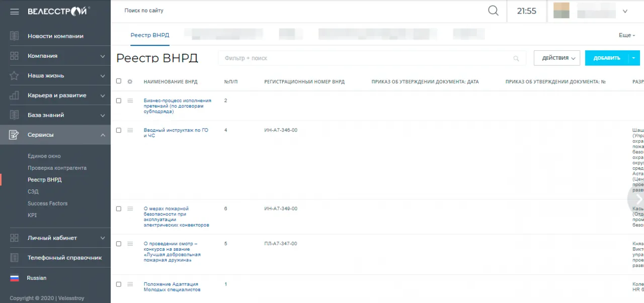Open the Еще tab overflow menu

tap(626, 36)
